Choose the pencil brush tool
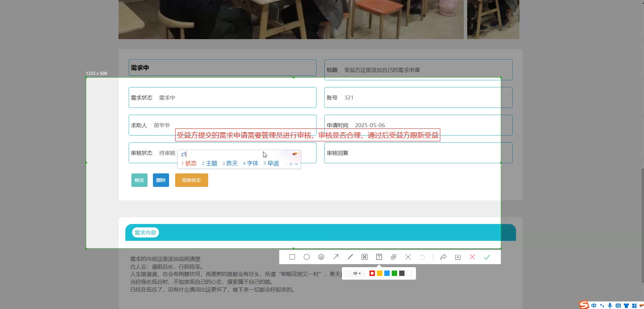Image resolution: width=644 pixels, height=309 pixels. (x=350, y=257)
